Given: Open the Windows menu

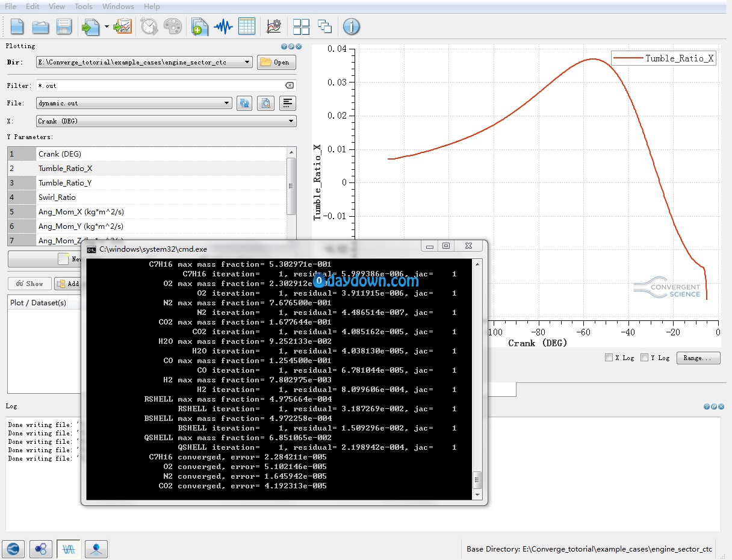Looking at the screenshot, I should [x=118, y=7].
